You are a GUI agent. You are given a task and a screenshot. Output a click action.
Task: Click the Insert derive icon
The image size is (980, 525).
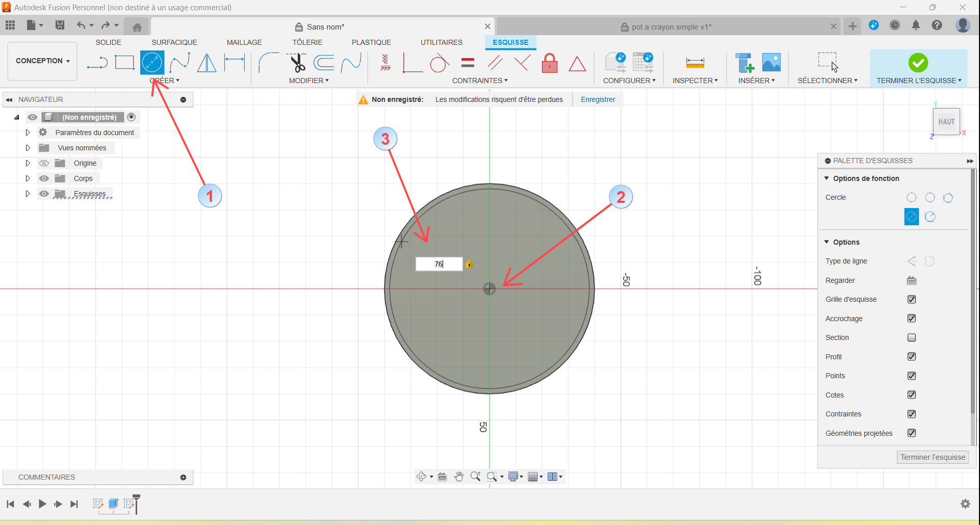[744, 63]
